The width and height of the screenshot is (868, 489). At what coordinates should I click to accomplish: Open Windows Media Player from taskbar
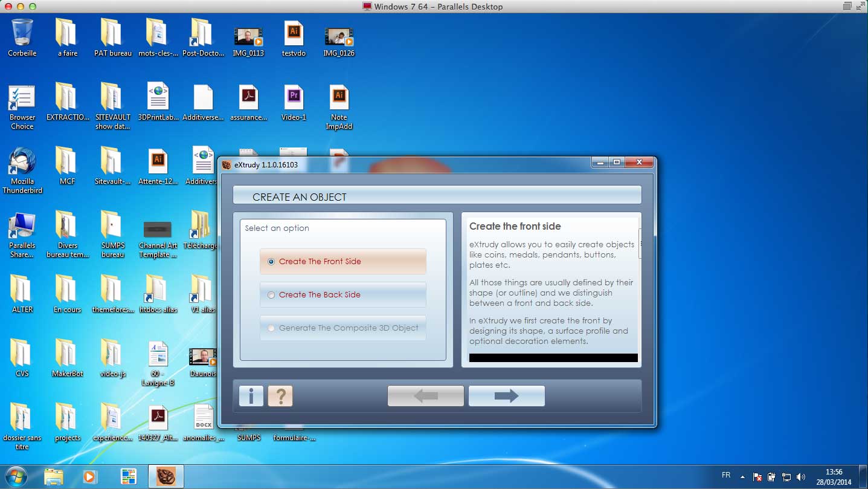[x=89, y=476]
